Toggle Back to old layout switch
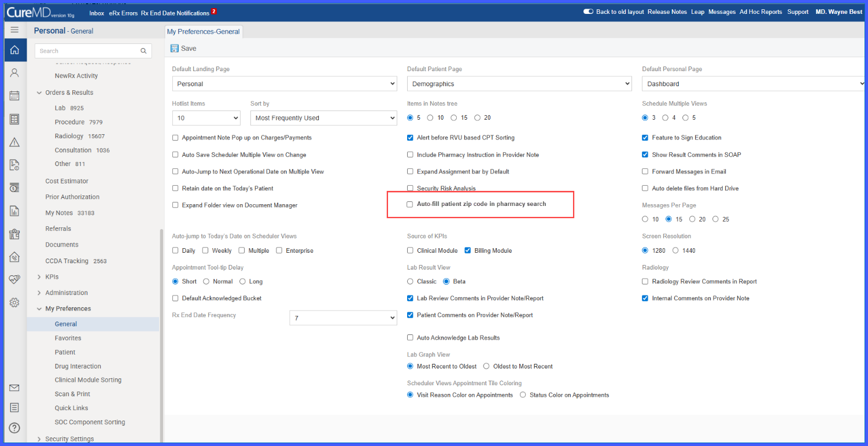This screenshot has width=868, height=446. click(588, 12)
